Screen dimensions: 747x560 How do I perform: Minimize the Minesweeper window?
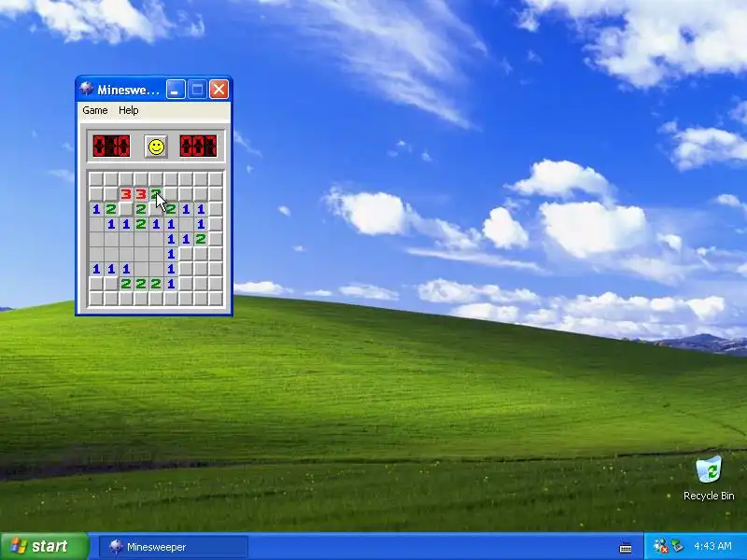[176, 89]
